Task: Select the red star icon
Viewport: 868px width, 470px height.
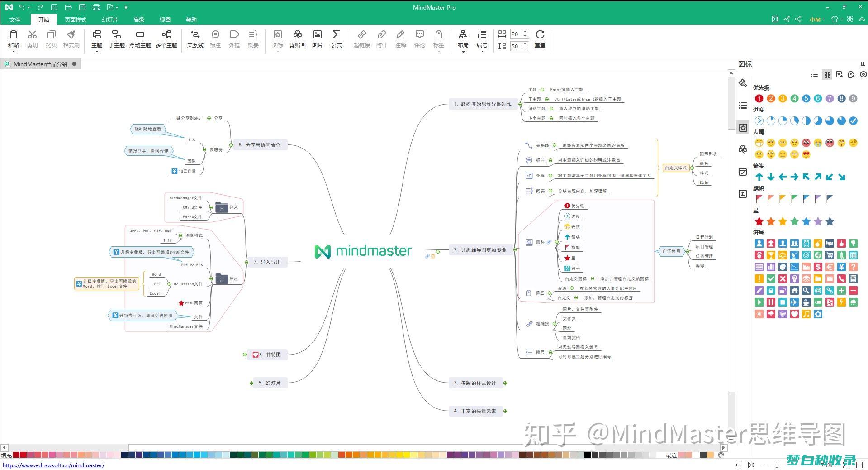Action: pos(759,221)
